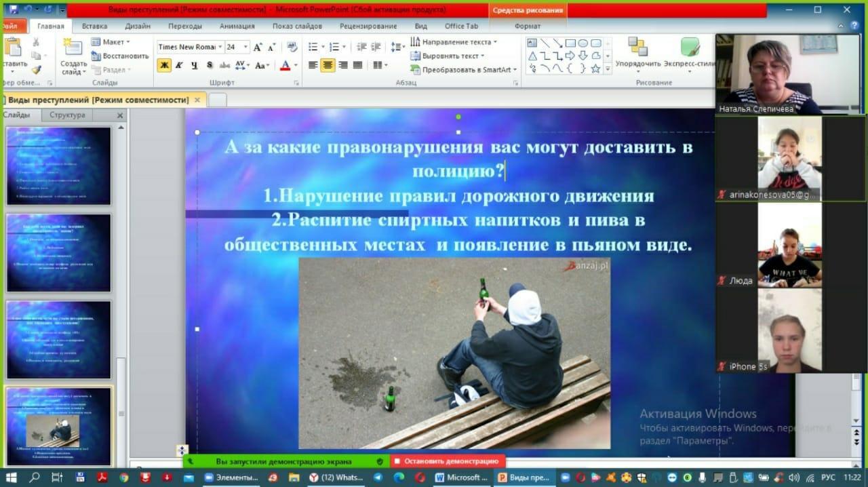The width and height of the screenshot is (868, 487).
Task: Open the Вставка ribbon tab
Action: coord(94,26)
